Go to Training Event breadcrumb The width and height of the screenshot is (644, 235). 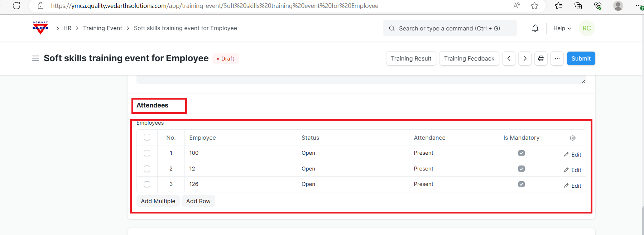[102, 28]
